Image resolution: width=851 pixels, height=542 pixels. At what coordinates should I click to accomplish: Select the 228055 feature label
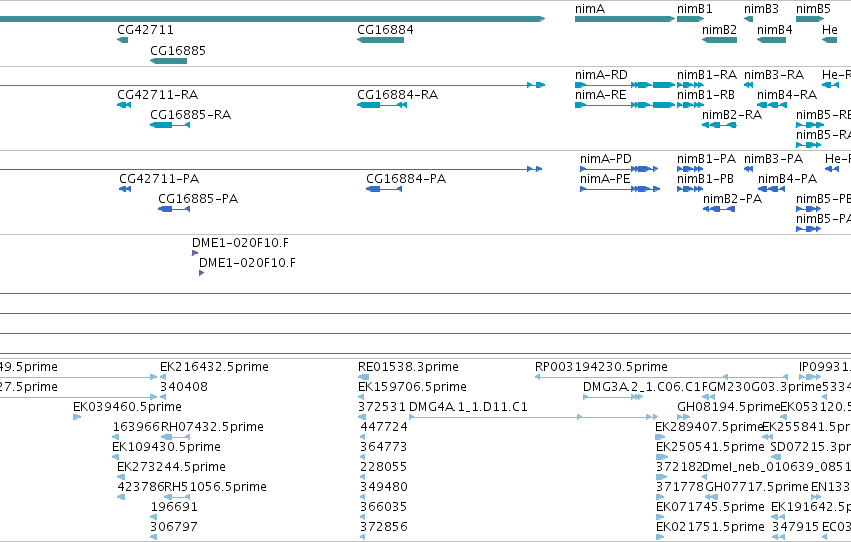tap(384, 467)
